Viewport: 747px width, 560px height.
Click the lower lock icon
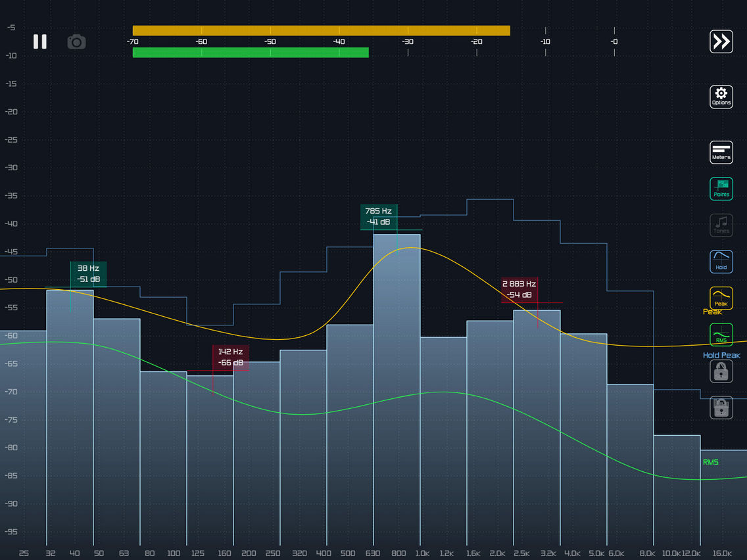click(721, 408)
